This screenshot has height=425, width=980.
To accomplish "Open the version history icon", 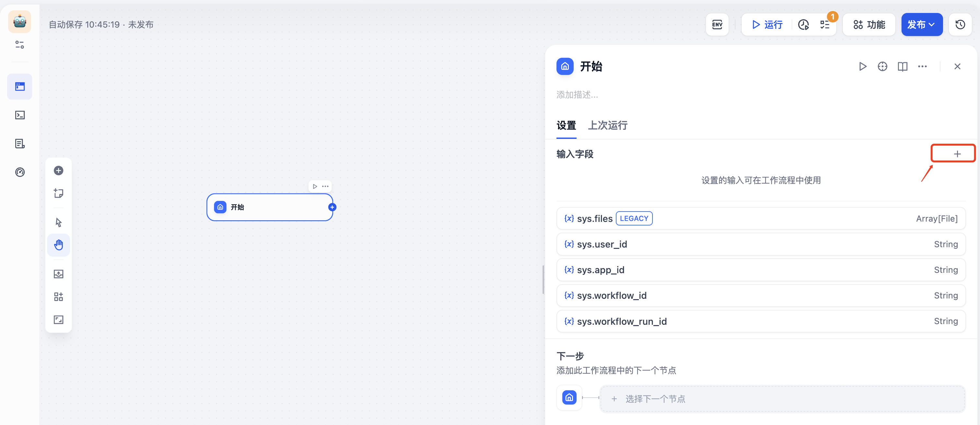I will pyautogui.click(x=960, y=25).
